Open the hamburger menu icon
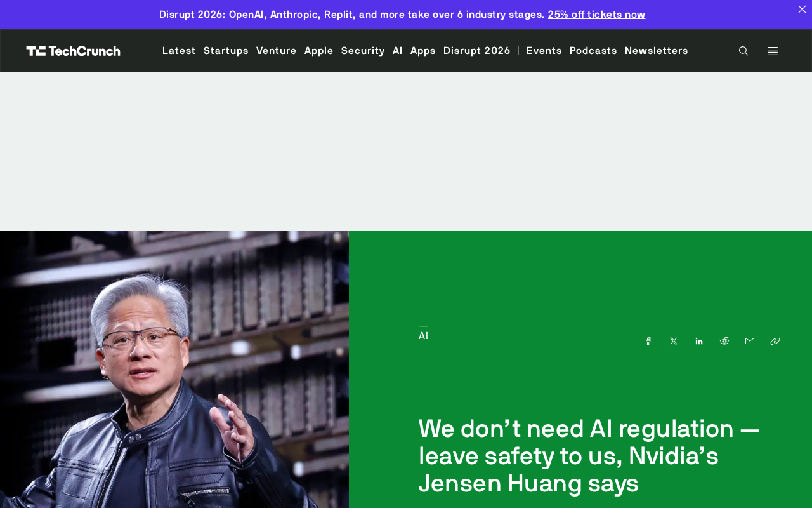This screenshot has width=812, height=508. [773, 51]
